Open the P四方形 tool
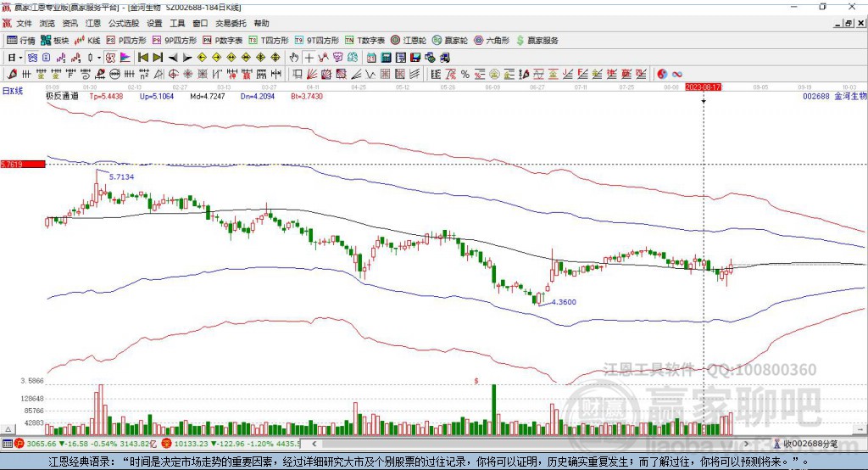 [126, 41]
